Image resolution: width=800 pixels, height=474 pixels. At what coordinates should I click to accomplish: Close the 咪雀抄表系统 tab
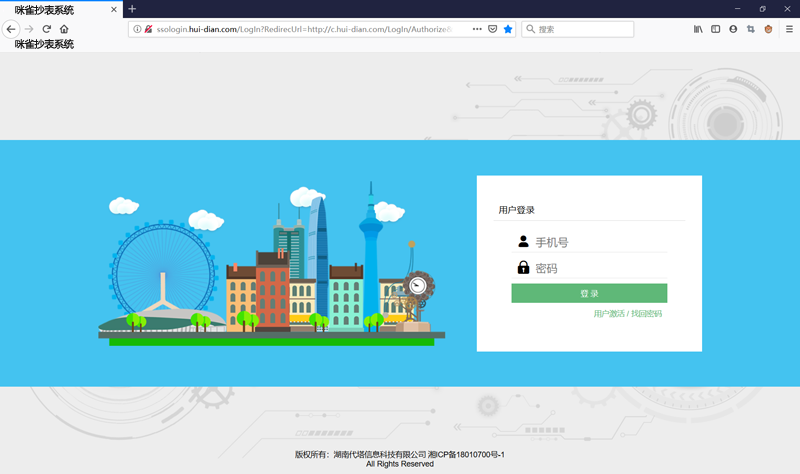click(x=113, y=10)
